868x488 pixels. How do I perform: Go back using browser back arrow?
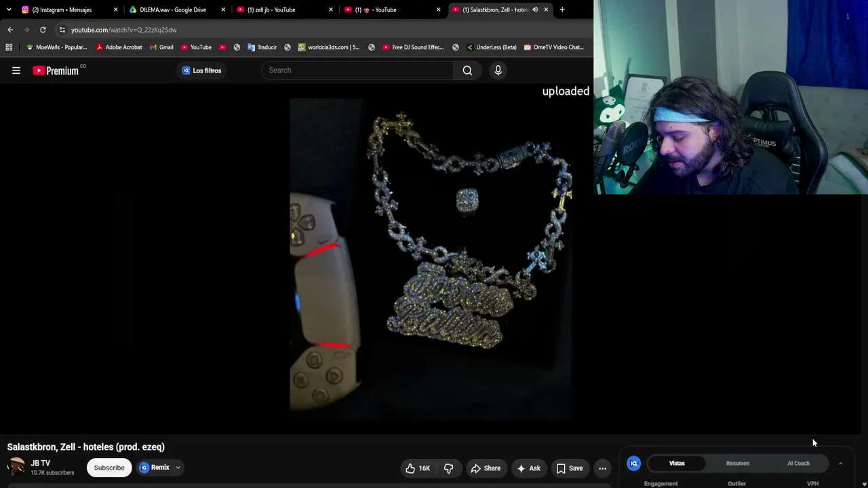(x=10, y=30)
